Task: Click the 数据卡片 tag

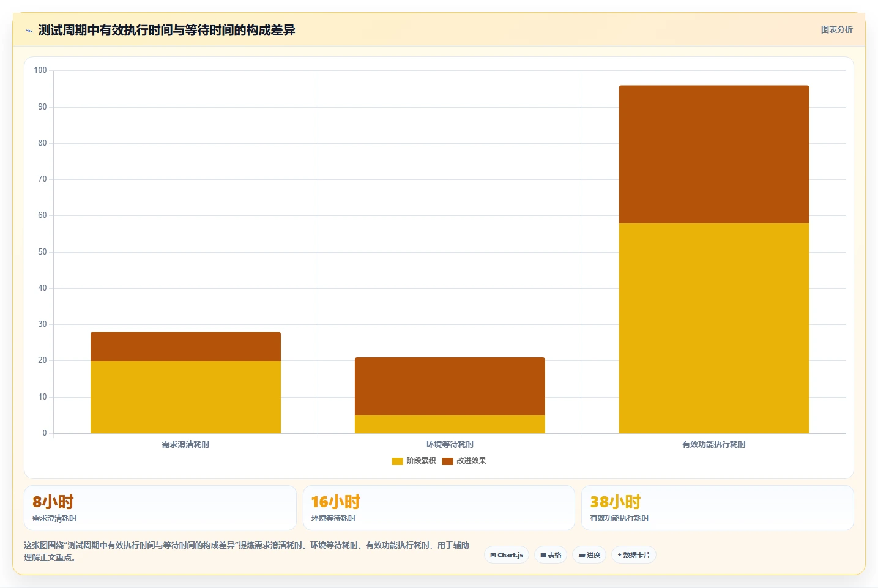Action: (634, 555)
